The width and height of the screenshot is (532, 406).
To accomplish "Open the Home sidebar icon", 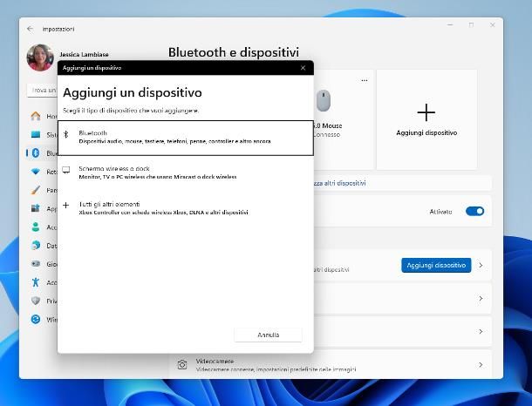I will pyautogui.click(x=36, y=116).
